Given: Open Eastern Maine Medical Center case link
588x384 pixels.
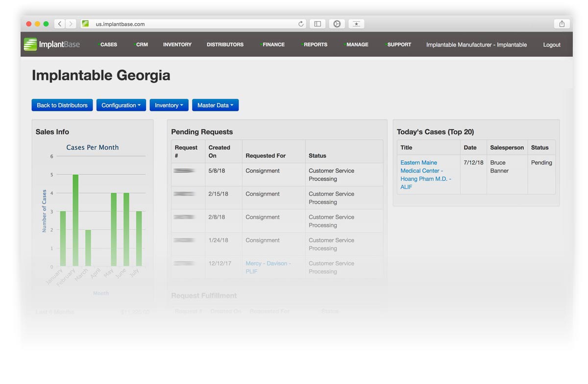Looking at the screenshot, I should pyautogui.click(x=426, y=175).
